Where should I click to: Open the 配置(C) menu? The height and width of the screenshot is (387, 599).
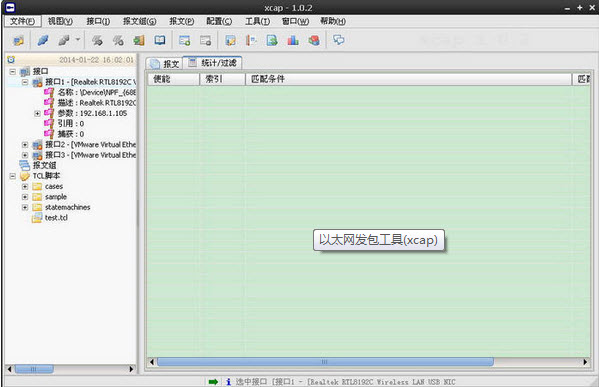tap(219, 21)
